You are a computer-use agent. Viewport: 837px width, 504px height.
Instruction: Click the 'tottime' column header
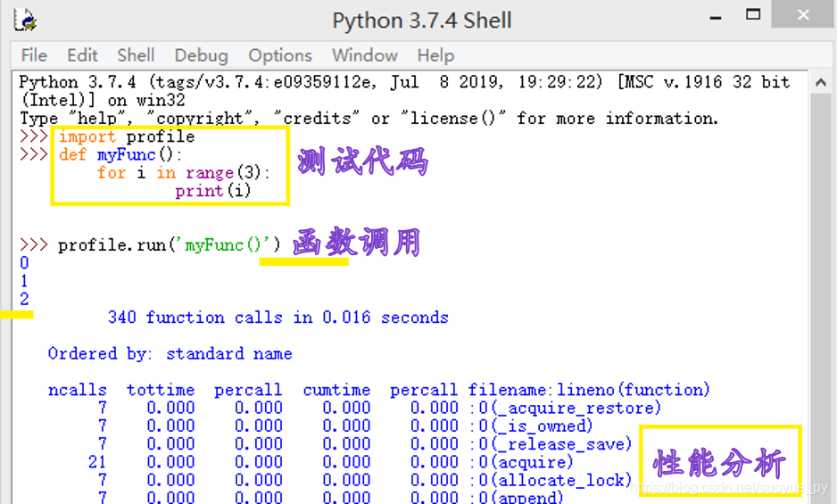pos(161,390)
